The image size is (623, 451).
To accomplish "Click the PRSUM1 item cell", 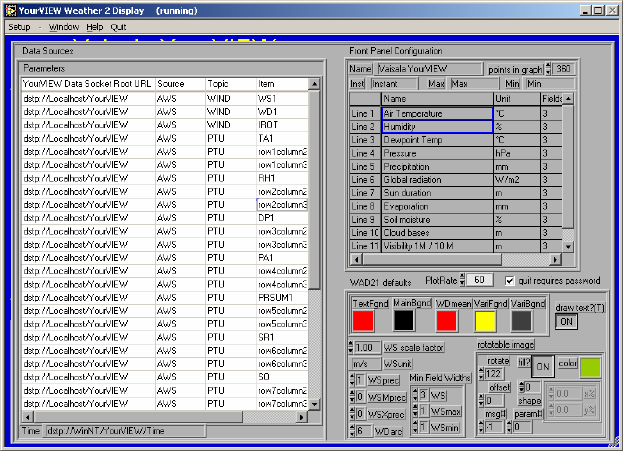I will point(282,297).
